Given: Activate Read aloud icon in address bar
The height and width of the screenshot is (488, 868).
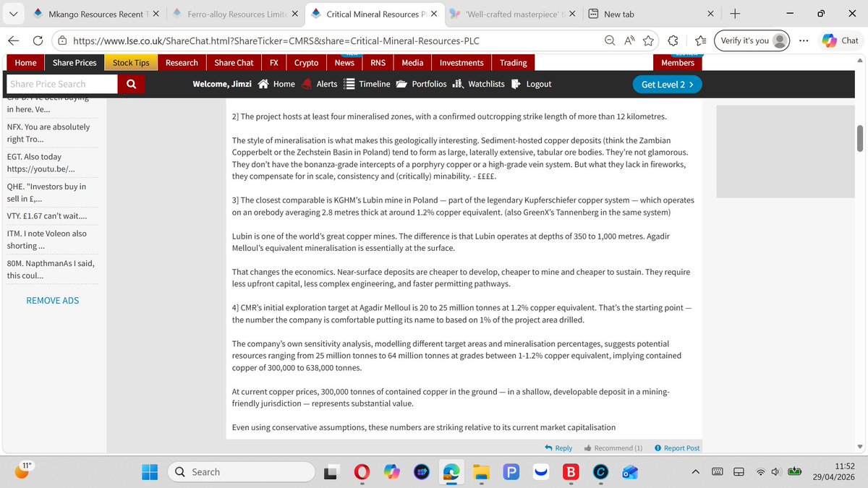Looking at the screenshot, I should 629,41.
